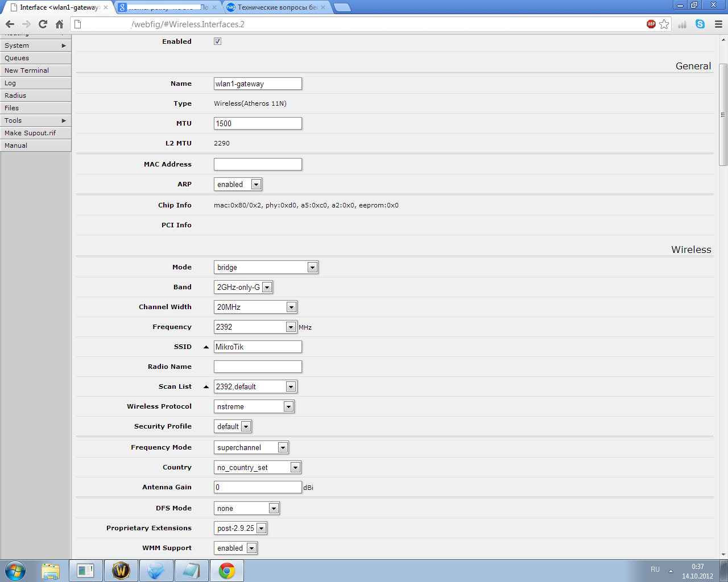Click the MTU input field
Screen dimensions: 728x582
258,123
